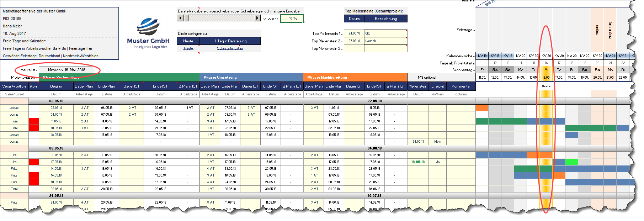Select the 'GO' milestone name cell
644x221 pixels.
pyautogui.click(x=386, y=33)
